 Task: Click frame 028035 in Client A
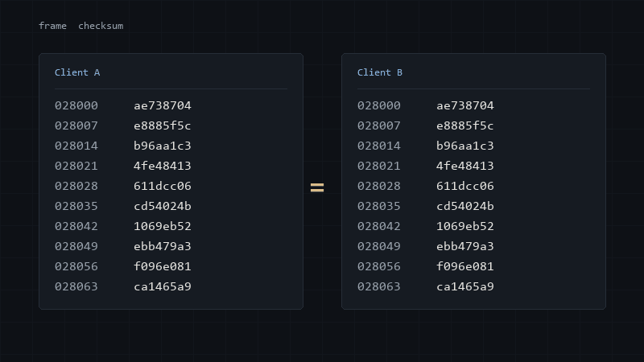click(x=76, y=206)
